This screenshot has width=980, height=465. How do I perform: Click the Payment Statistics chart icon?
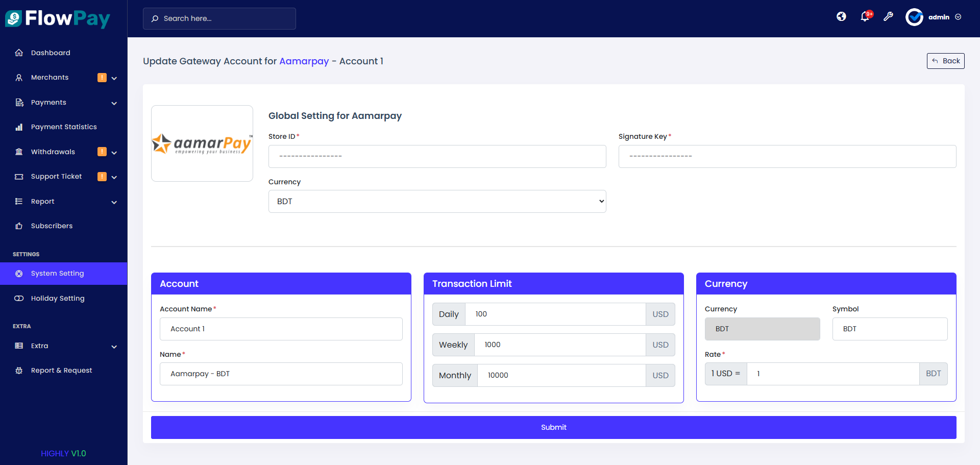[x=19, y=127]
